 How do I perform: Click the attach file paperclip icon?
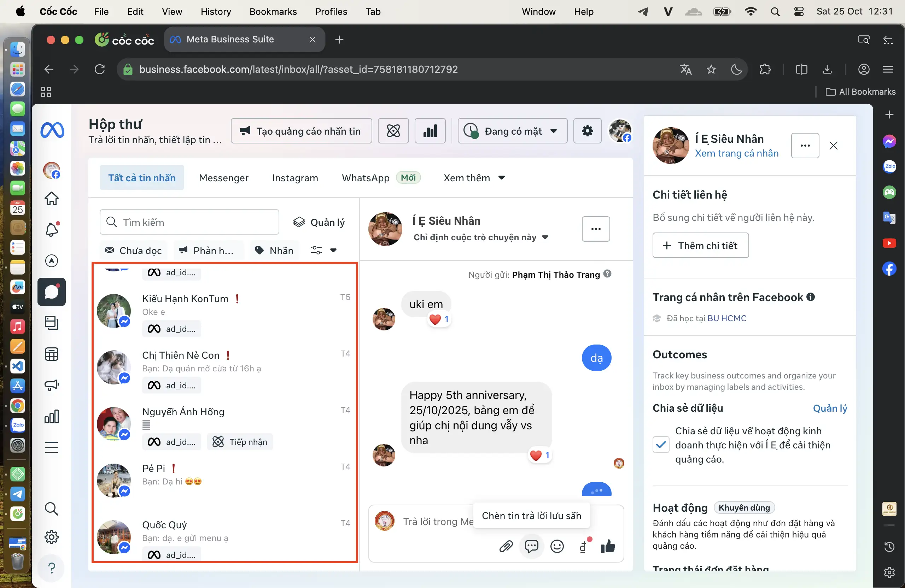506,547
